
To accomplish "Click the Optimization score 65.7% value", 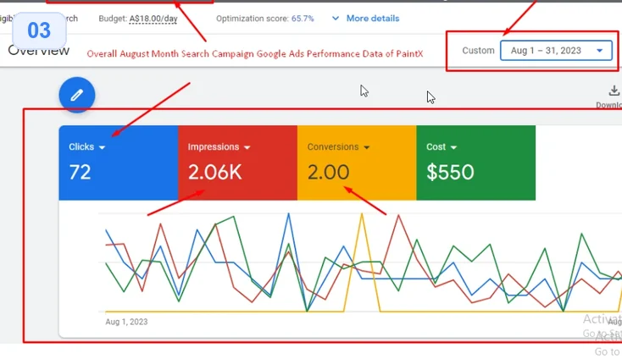I will [303, 19].
